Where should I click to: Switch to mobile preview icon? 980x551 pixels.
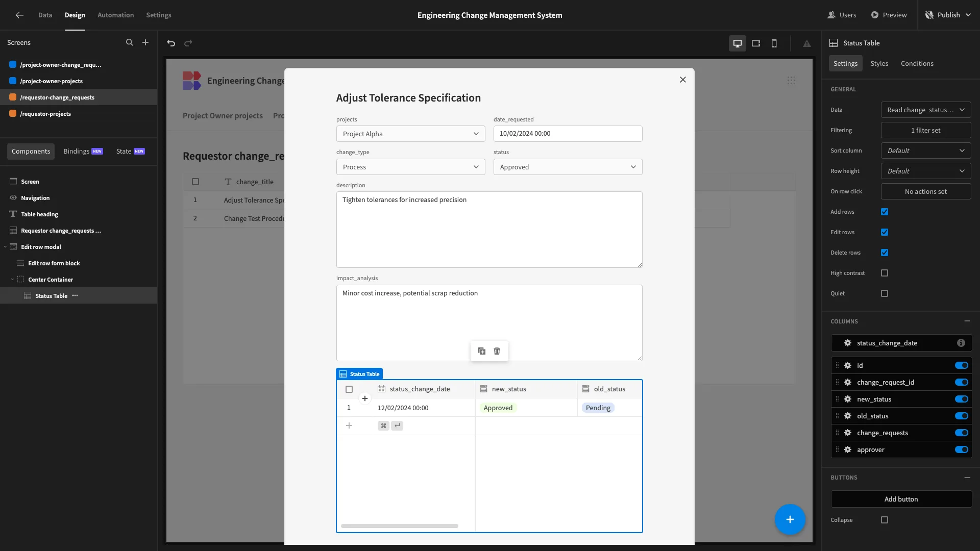pos(774,43)
